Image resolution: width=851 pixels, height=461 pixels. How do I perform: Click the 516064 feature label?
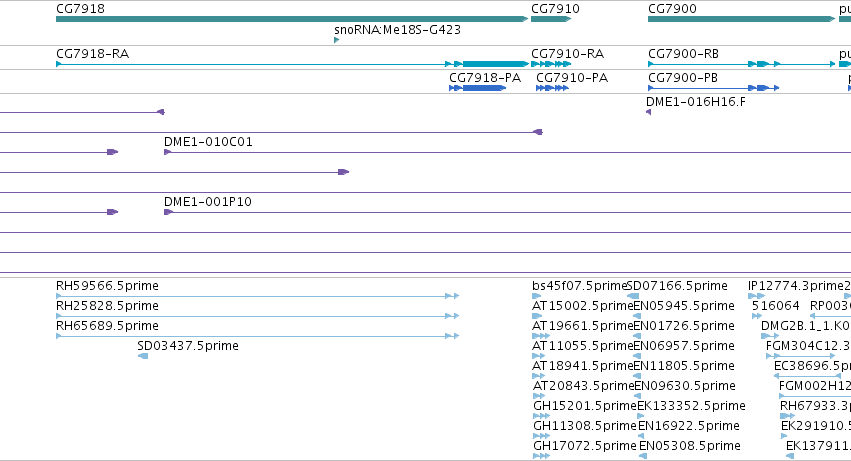776,306
